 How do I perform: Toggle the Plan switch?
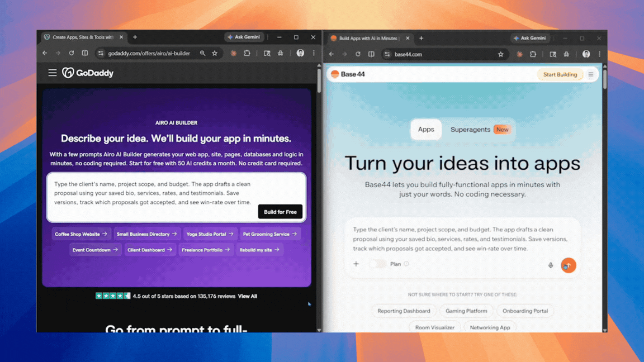pos(377,264)
